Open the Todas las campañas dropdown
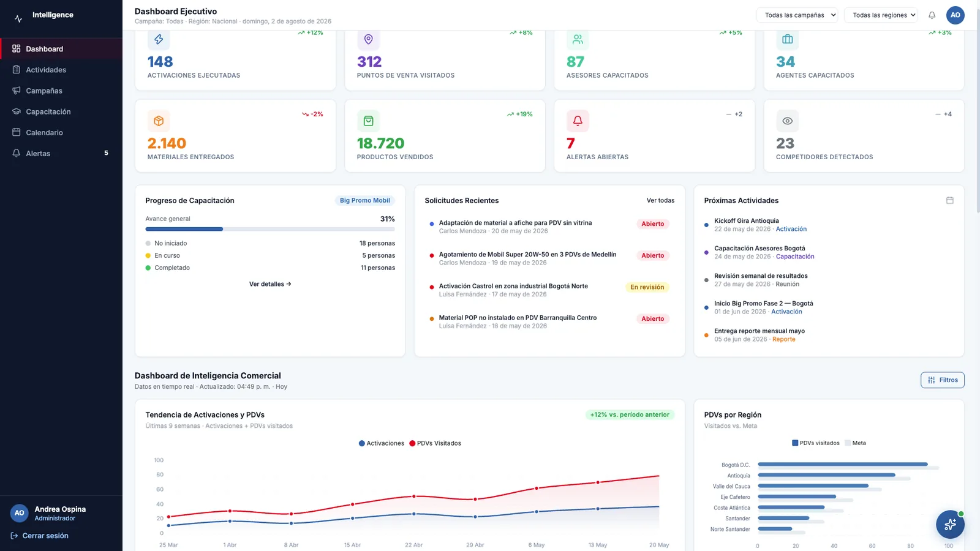Image resolution: width=980 pixels, height=551 pixels. tap(797, 15)
